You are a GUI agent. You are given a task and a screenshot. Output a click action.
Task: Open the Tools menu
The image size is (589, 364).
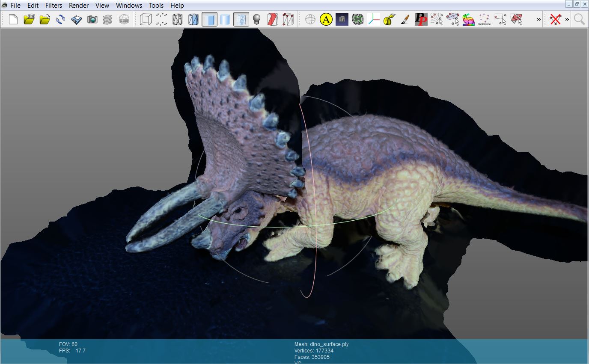[156, 6]
